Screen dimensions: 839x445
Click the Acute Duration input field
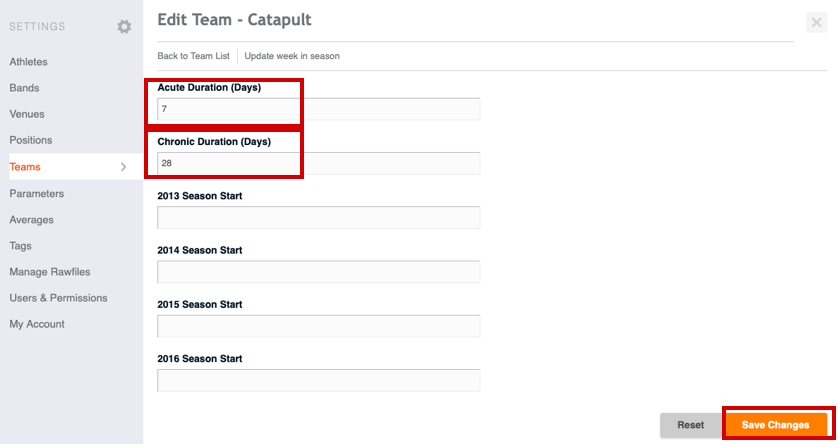tap(318, 109)
